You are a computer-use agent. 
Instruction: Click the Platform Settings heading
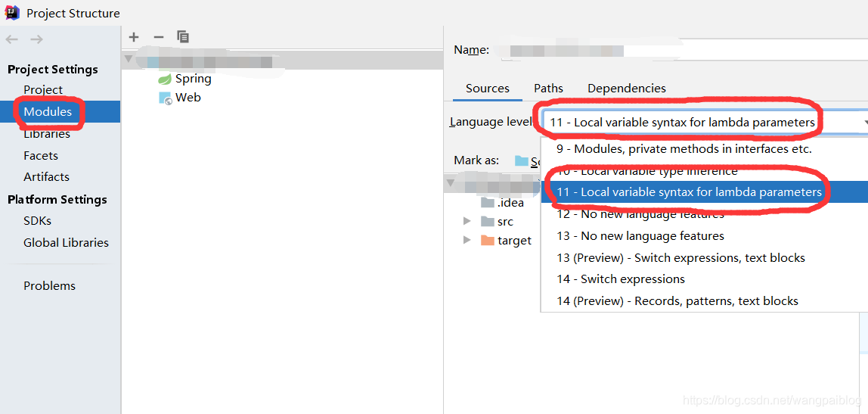tap(57, 200)
